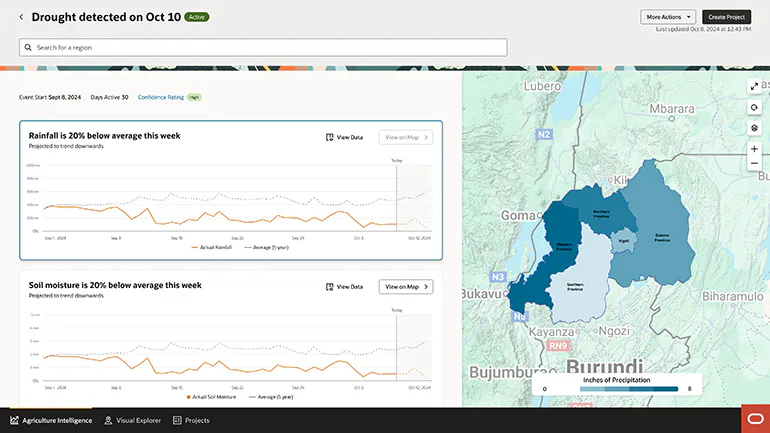Click the search magnifier icon
This screenshot has width=770, height=433.
(28, 47)
